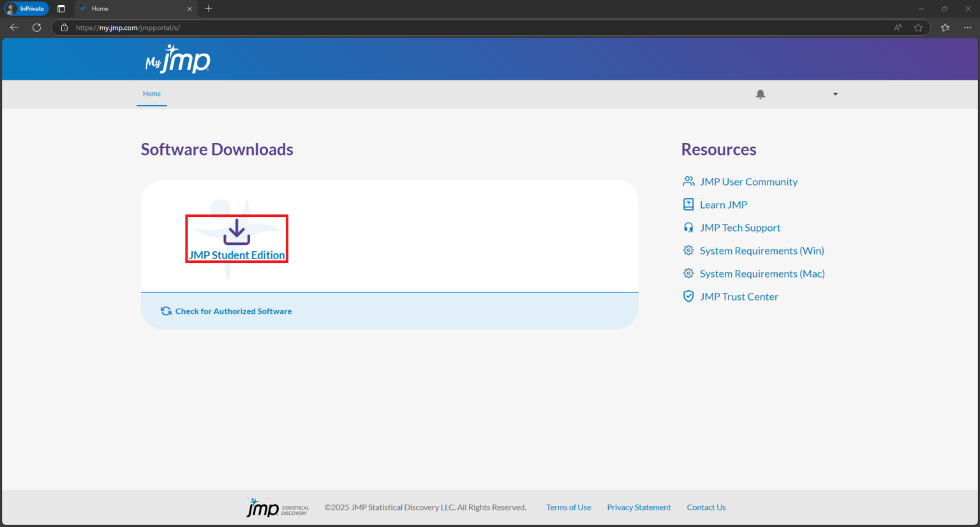Expand the browser settings menu
The height and width of the screenshot is (527, 980).
pos(967,27)
